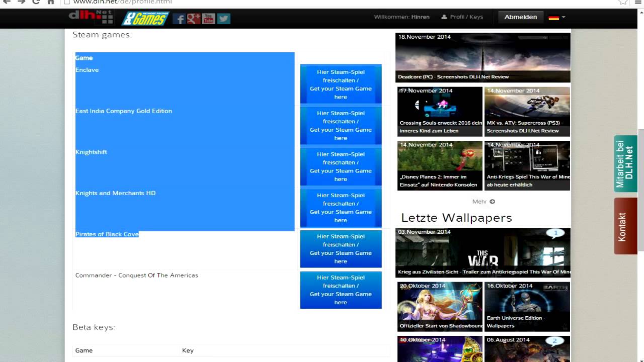
Task: Open the Anti-Kriegs-Spiel This War of Mine thumbnail
Action: click(527, 165)
